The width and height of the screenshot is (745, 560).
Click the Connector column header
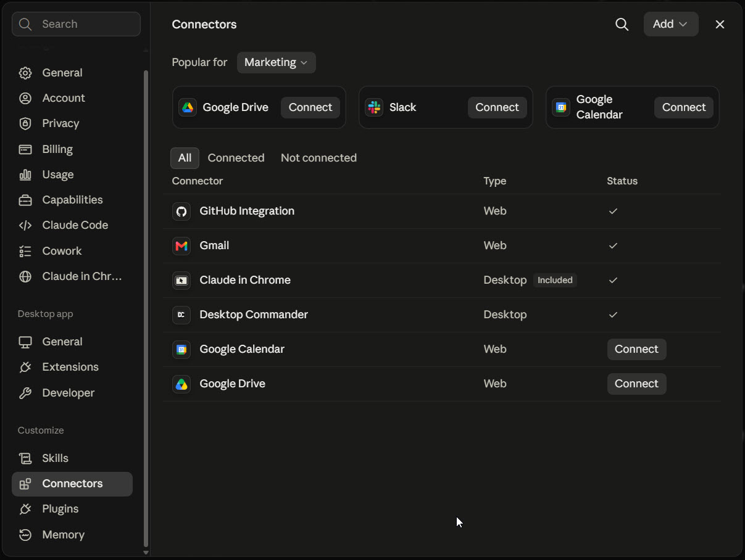(x=198, y=181)
